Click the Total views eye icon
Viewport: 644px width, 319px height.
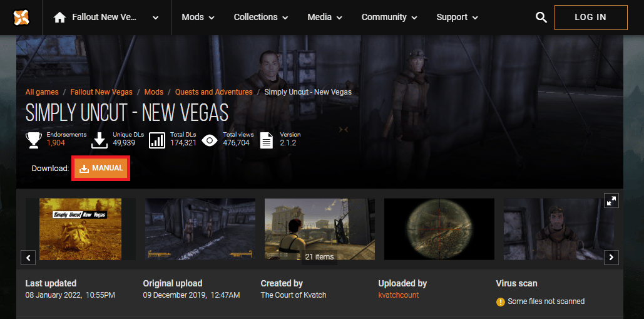point(210,140)
